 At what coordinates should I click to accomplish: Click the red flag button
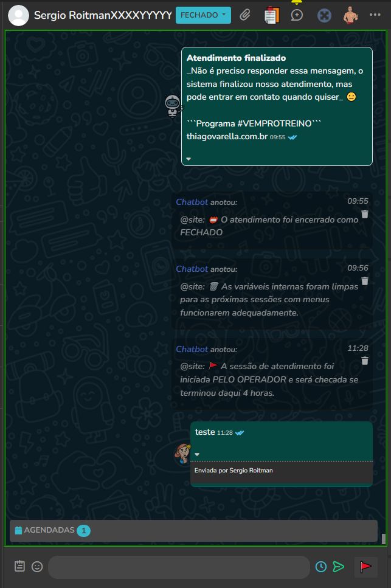pos(365,567)
